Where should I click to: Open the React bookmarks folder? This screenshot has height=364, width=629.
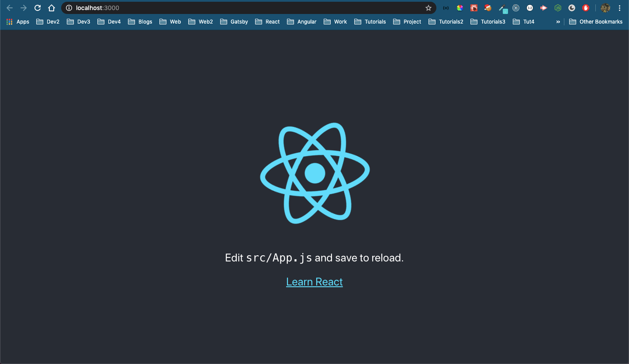pyautogui.click(x=267, y=21)
